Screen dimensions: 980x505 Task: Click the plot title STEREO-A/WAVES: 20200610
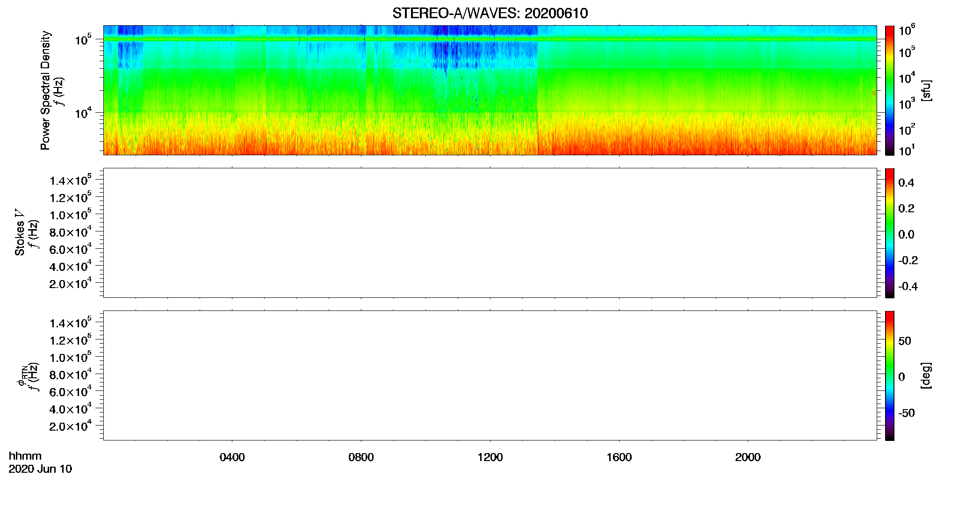click(x=490, y=13)
